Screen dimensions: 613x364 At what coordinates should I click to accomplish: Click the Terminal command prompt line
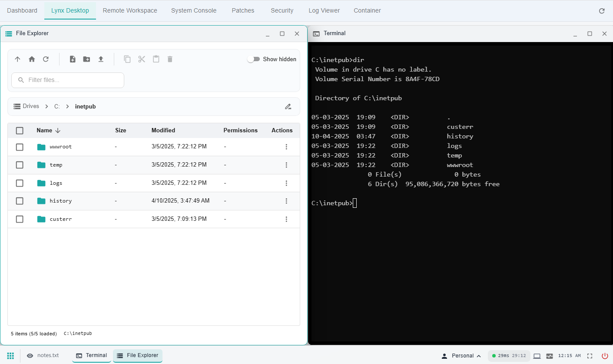click(x=334, y=203)
